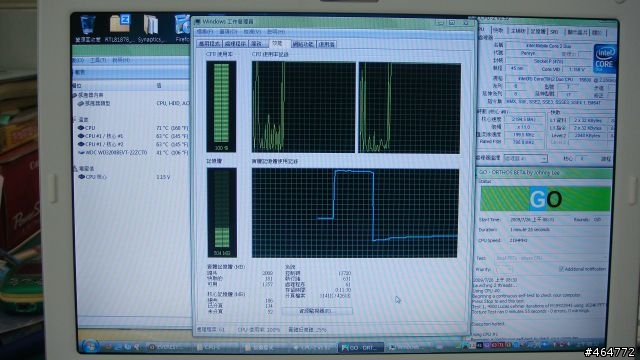Switch to CPU-Z SPD tab

[554, 31]
